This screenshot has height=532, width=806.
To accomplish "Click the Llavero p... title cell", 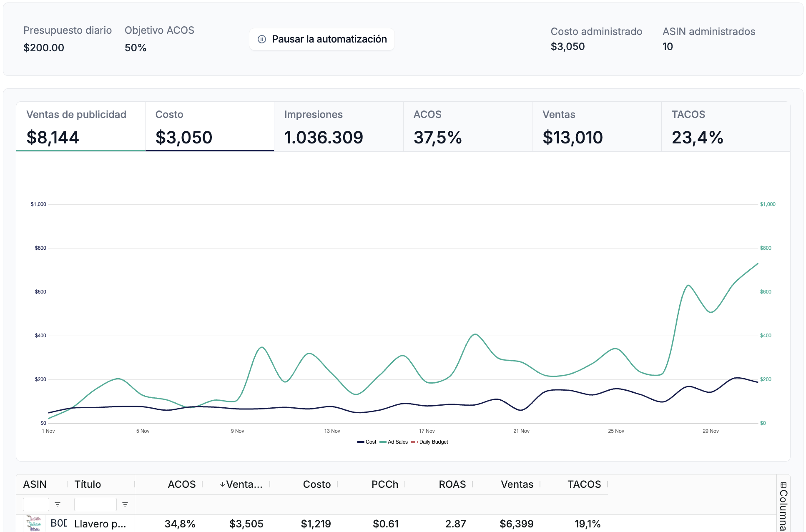I will pos(100,524).
